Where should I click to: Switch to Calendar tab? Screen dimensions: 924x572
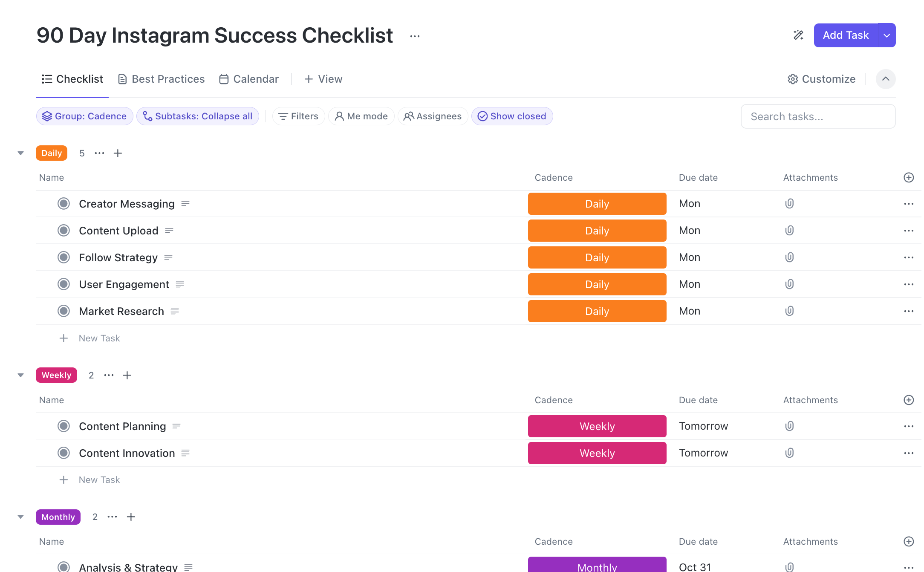tap(249, 79)
